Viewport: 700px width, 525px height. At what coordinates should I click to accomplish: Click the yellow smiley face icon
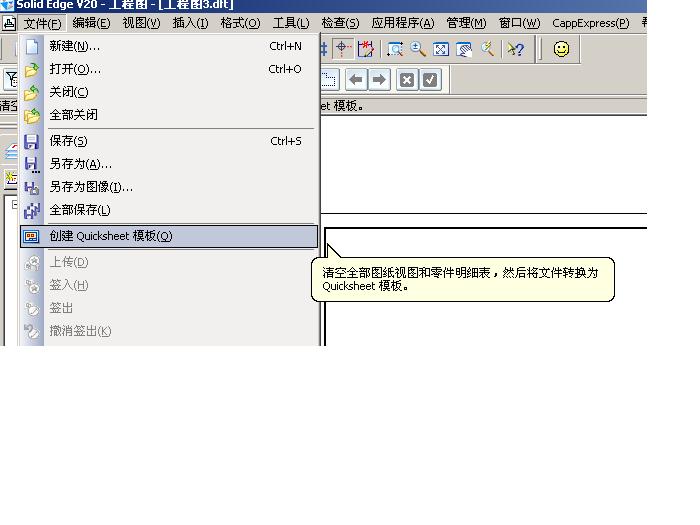[x=561, y=49]
